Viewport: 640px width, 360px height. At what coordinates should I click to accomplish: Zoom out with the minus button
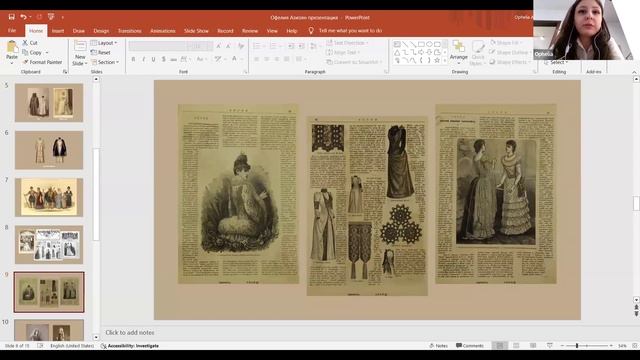(562, 346)
